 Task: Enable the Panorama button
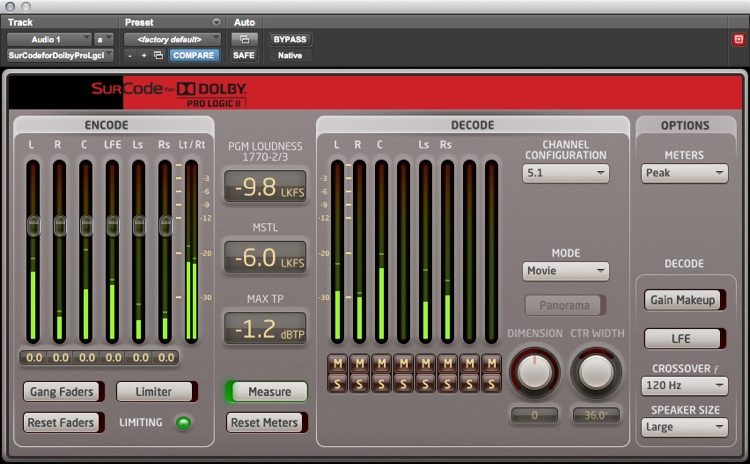[x=565, y=305]
